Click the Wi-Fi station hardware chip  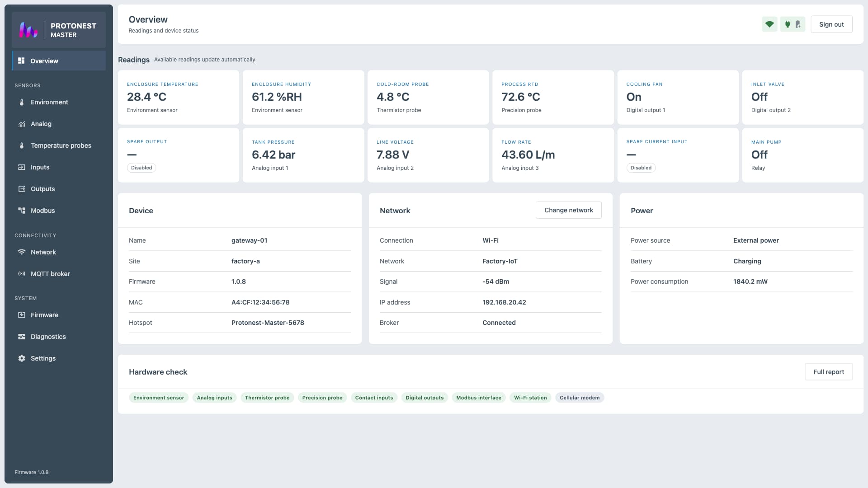[530, 398]
